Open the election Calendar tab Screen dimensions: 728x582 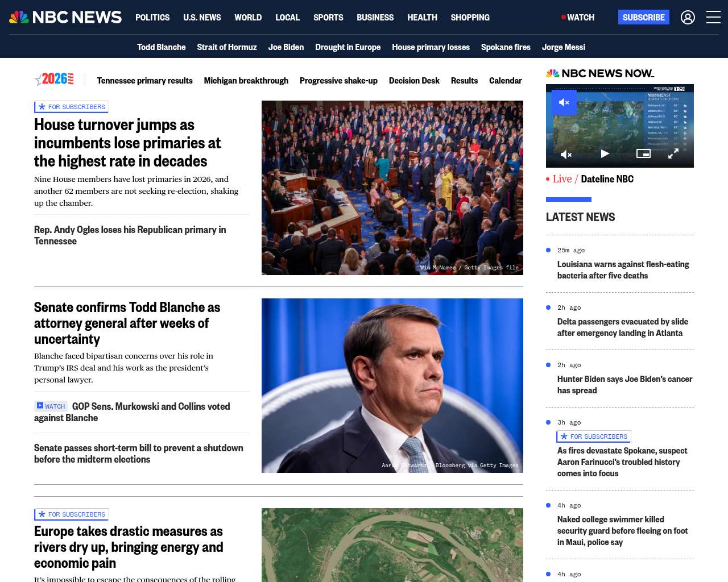[x=506, y=81]
